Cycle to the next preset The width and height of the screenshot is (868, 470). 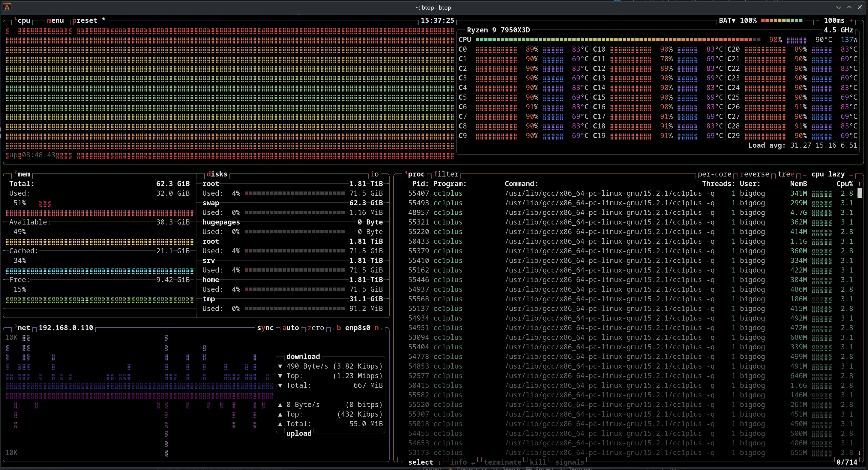click(x=85, y=21)
